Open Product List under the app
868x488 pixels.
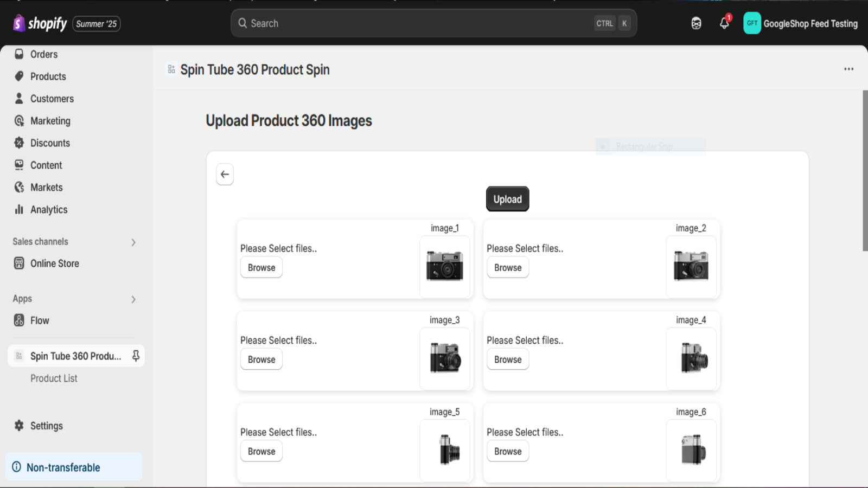(x=54, y=378)
